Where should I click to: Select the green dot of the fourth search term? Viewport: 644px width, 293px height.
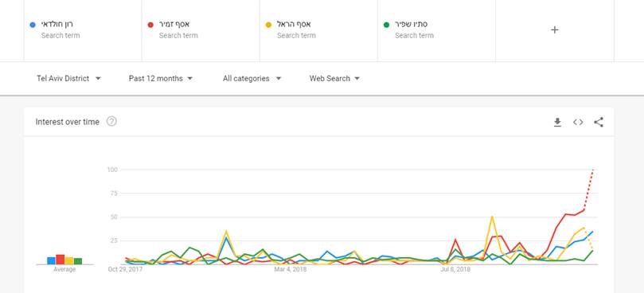pyautogui.click(x=386, y=25)
